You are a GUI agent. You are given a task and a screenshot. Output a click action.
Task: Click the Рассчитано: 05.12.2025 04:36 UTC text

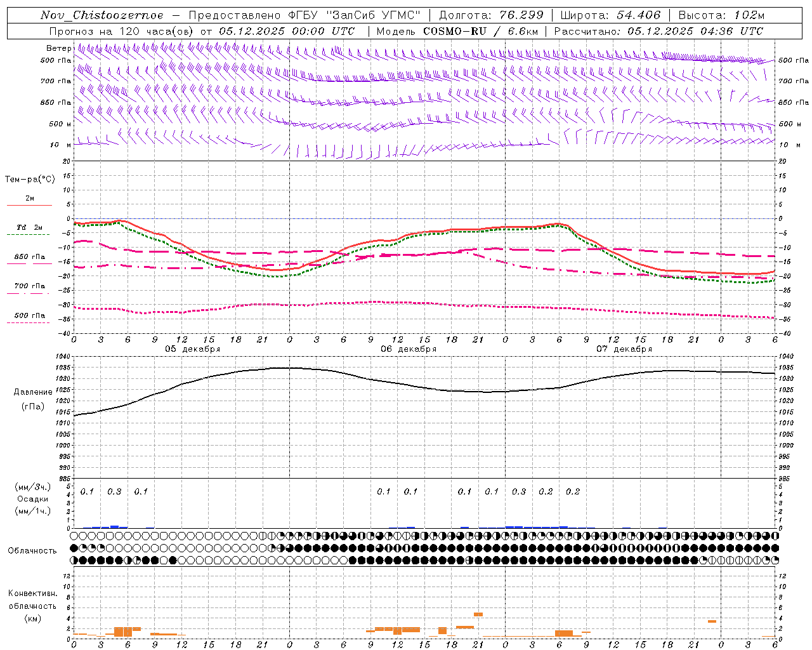[x=658, y=31]
